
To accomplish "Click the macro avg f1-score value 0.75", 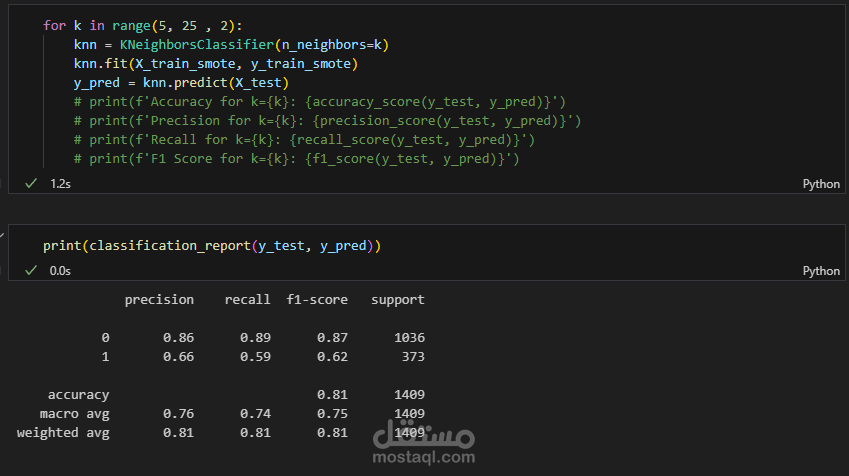I will 332,414.
